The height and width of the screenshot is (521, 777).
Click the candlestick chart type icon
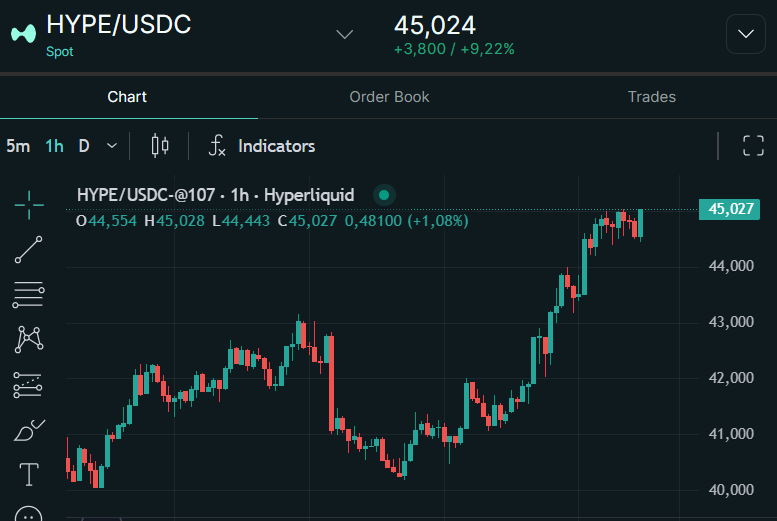coord(160,146)
